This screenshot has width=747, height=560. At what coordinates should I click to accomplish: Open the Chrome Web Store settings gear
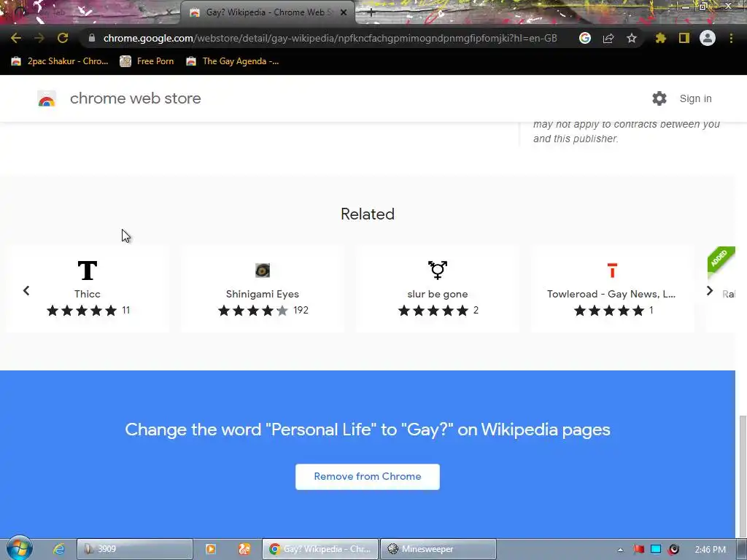[x=659, y=98]
